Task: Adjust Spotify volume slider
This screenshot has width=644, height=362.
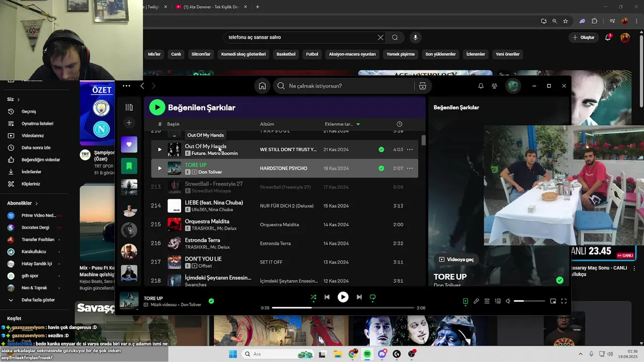Action: pyautogui.click(x=529, y=301)
